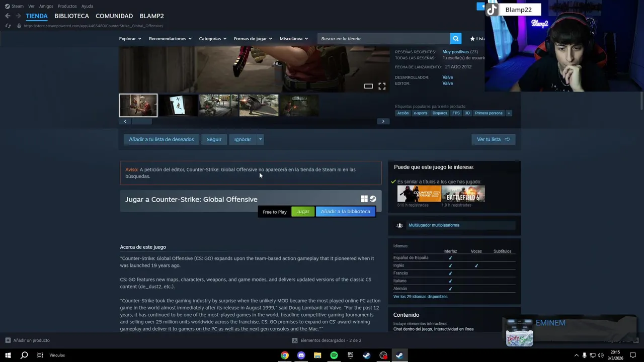Select the second screenshot thumbnail
The image size is (644, 362).
tap(178, 106)
